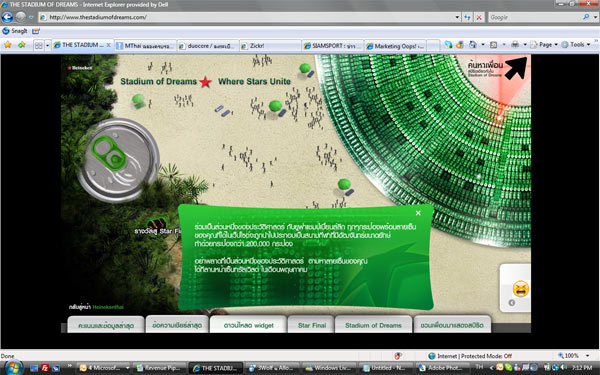Open the widget download tab
The width and height of the screenshot is (600, 375).
pyautogui.click(x=248, y=325)
